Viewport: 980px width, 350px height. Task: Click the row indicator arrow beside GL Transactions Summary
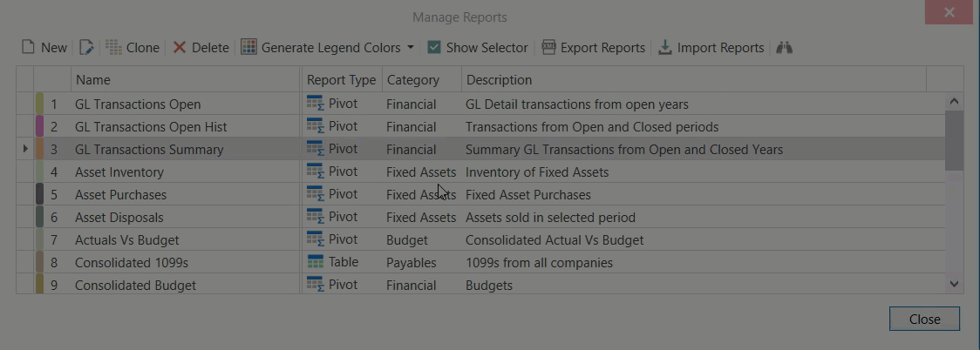(x=25, y=149)
